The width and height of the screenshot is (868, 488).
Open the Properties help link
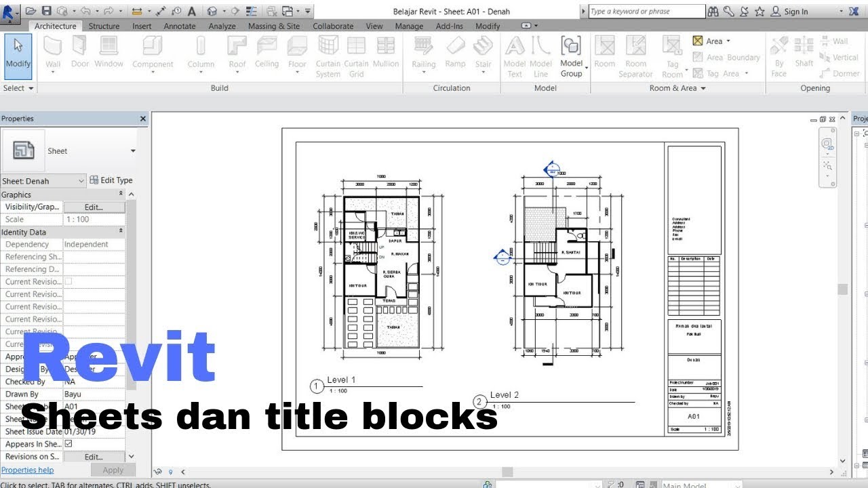click(28, 470)
